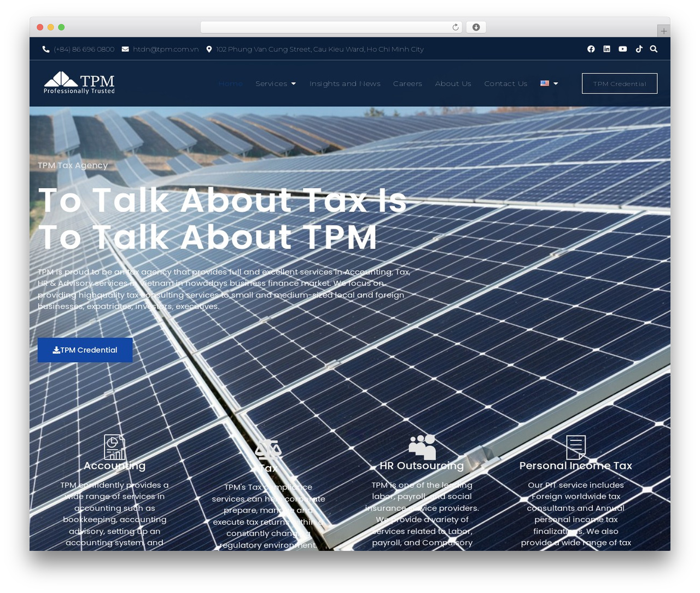
Task: Click the browser reload icon
Action: [455, 27]
